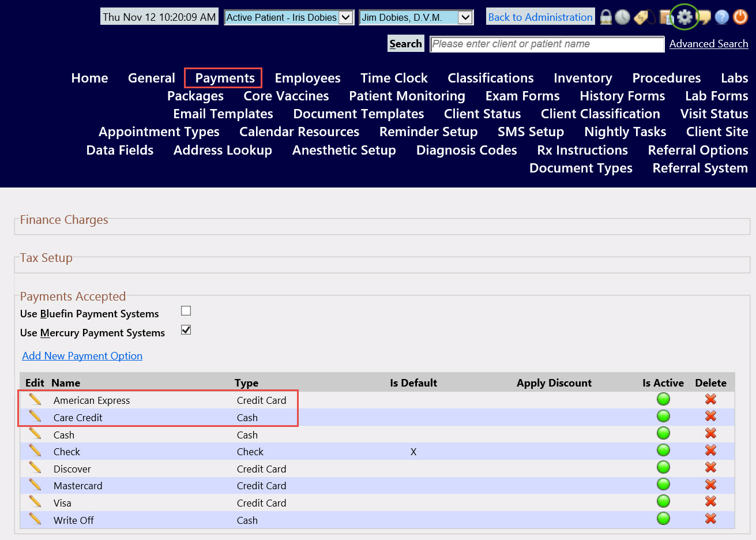Open the Inventory settings menu
This screenshot has height=540, width=756.
(x=582, y=77)
